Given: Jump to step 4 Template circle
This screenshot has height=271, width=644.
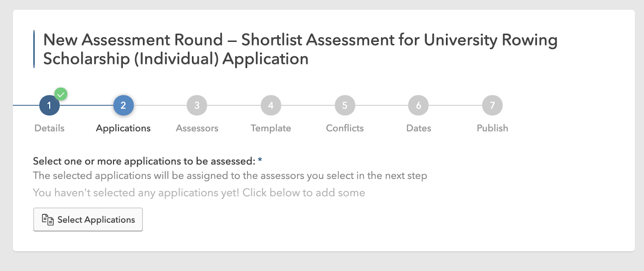Looking at the screenshot, I should [x=271, y=105].
